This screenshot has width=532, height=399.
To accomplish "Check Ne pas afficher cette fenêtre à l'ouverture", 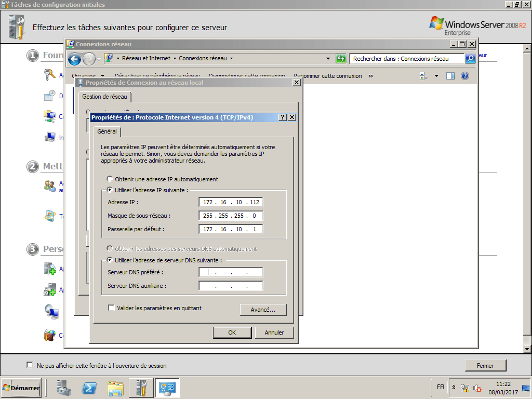I will coord(30,365).
